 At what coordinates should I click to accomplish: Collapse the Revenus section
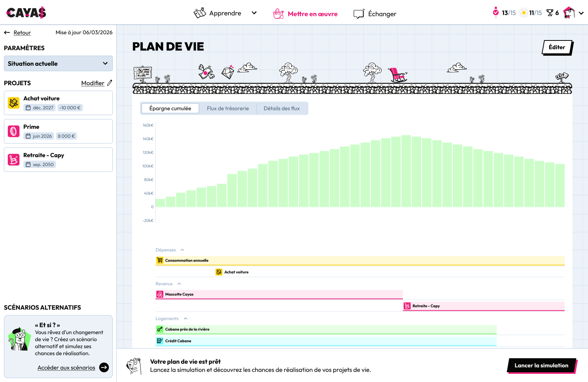[x=180, y=284]
